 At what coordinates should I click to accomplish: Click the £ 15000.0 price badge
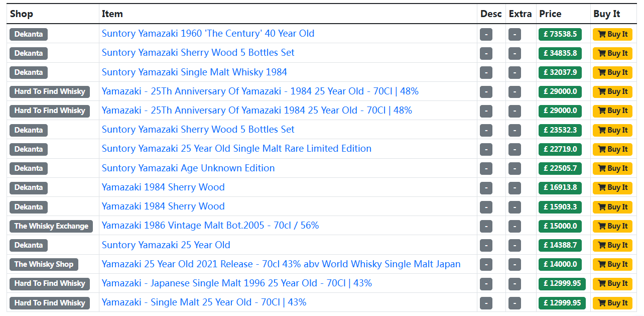pos(560,226)
